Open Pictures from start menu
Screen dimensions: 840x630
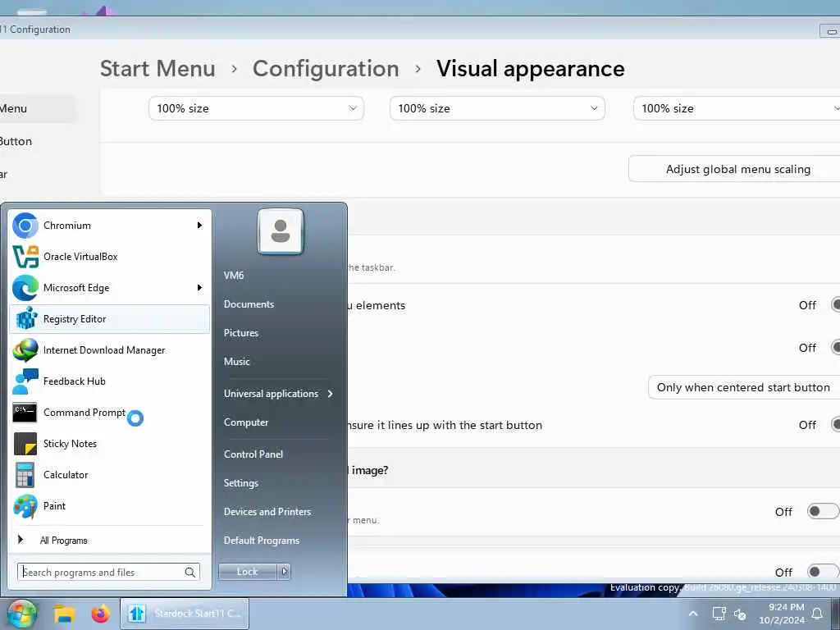pyautogui.click(x=241, y=333)
